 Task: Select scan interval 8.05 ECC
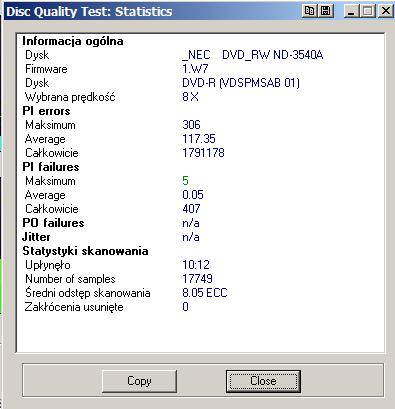[x=205, y=293]
